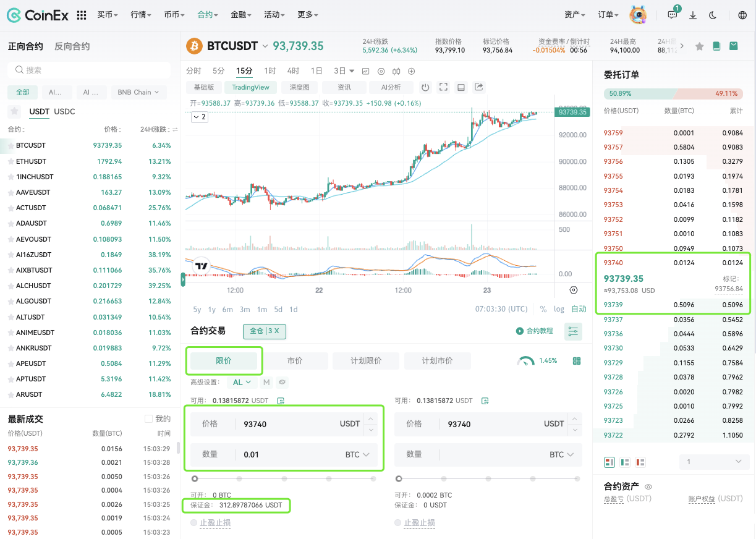Set left order quantity slider to start
The image size is (756, 539).
pyautogui.click(x=195, y=478)
